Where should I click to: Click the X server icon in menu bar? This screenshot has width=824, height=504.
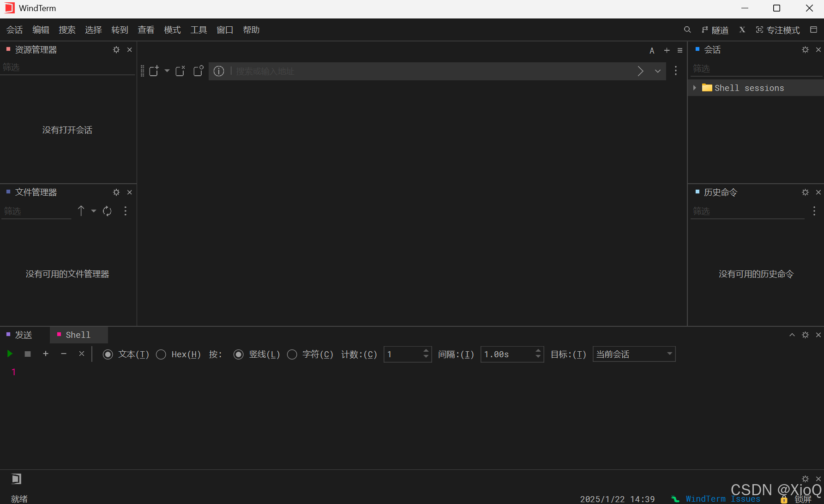(742, 30)
